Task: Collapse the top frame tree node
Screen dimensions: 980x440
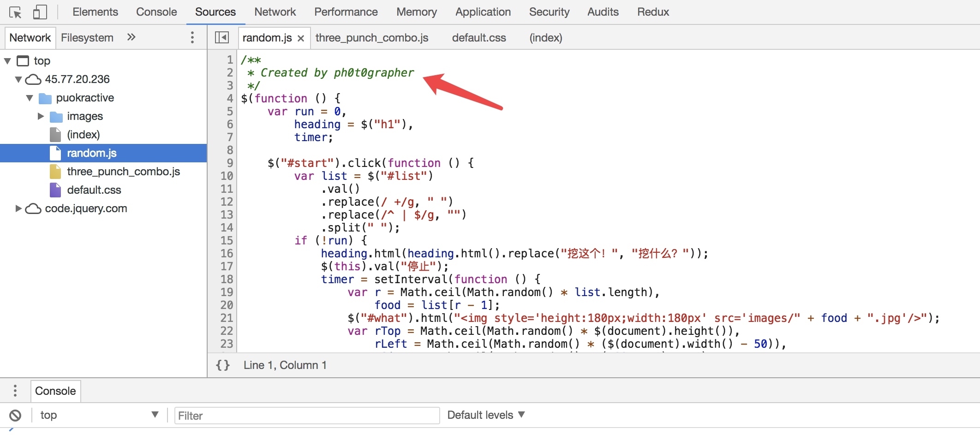Action: point(7,61)
